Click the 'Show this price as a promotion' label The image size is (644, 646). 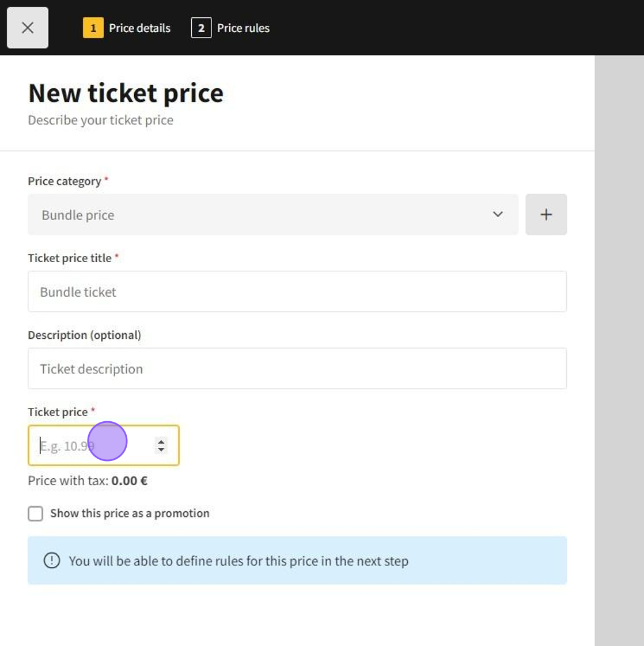[130, 513]
